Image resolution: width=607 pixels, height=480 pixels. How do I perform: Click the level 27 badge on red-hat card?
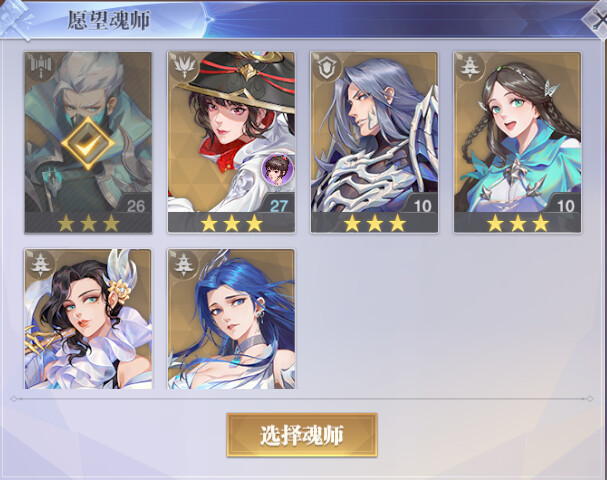[278, 206]
